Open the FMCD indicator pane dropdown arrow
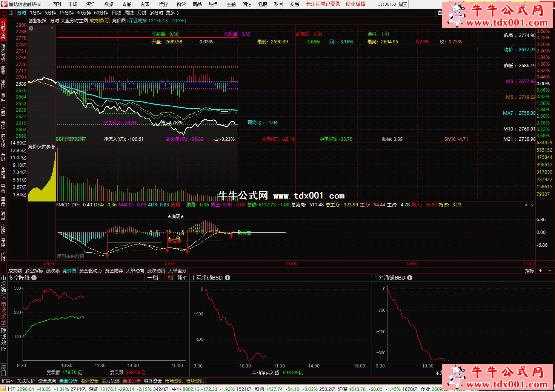The image size is (555, 392). click(x=526, y=205)
